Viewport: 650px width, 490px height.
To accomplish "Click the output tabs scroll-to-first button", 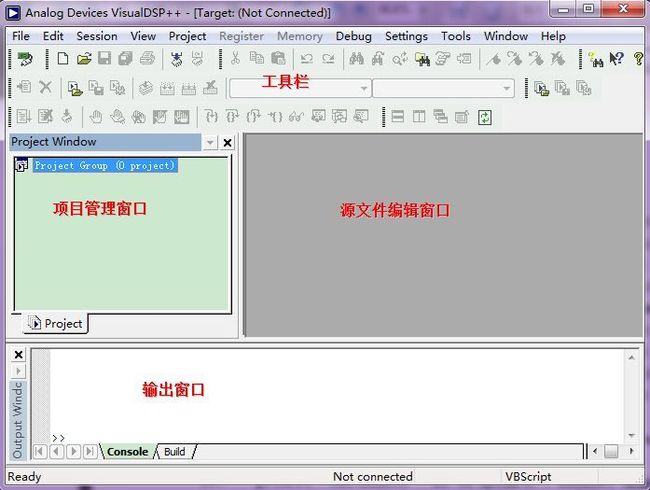I will coord(39,451).
